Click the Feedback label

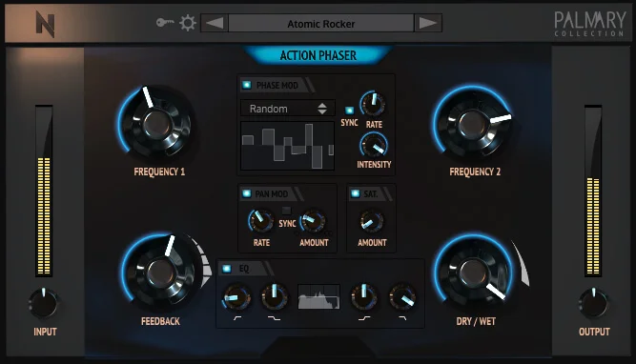click(x=160, y=321)
